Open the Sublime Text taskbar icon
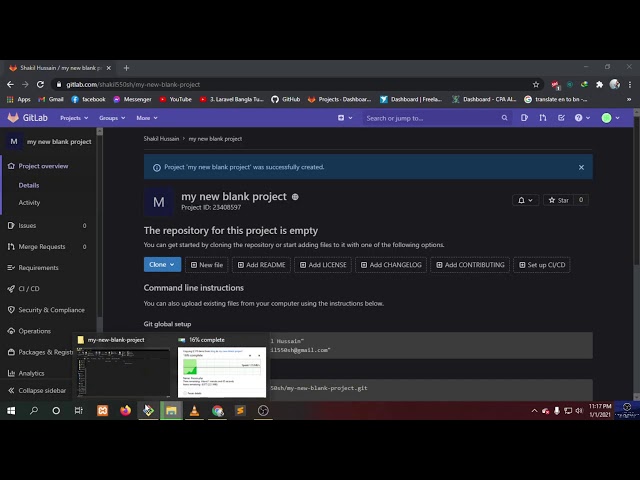 click(x=240, y=411)
